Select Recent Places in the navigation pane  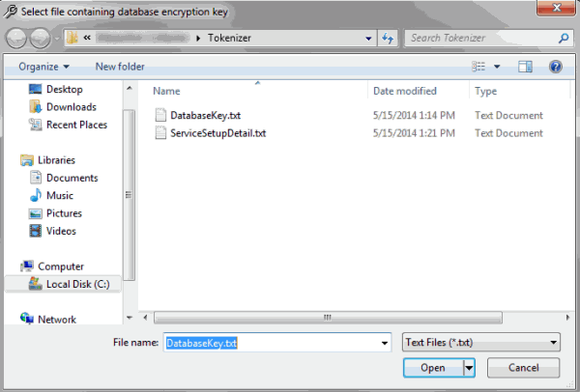click(x=76, y=125)
